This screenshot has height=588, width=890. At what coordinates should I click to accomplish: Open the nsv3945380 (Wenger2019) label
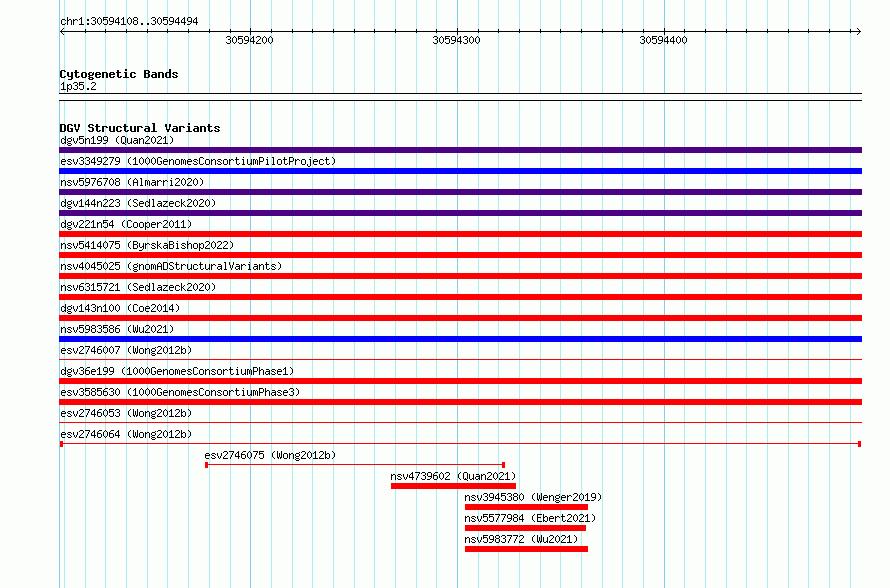pos(533,497)
